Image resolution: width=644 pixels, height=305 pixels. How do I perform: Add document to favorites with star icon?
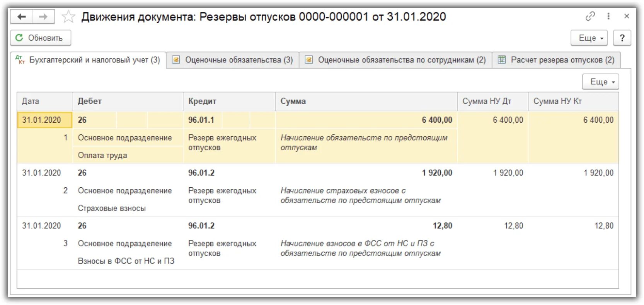click(68, 17)
